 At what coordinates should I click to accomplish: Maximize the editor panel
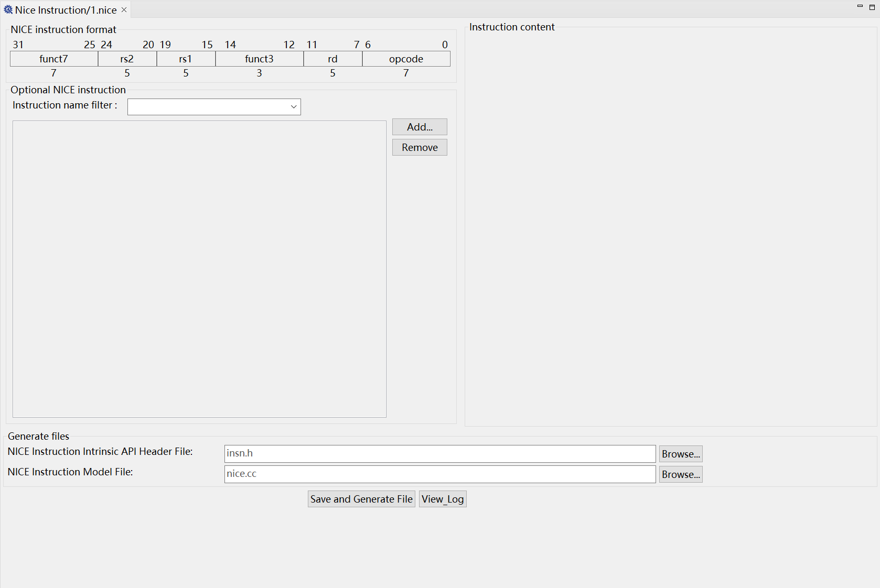click(x=872, y=7)
